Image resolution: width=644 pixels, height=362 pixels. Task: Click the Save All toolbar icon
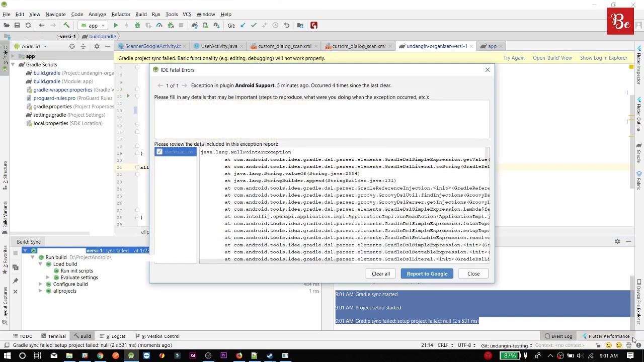point(17,25)
